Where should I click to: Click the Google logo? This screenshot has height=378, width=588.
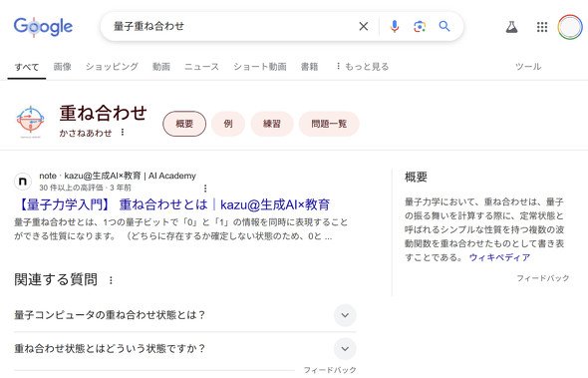(43, 27)
